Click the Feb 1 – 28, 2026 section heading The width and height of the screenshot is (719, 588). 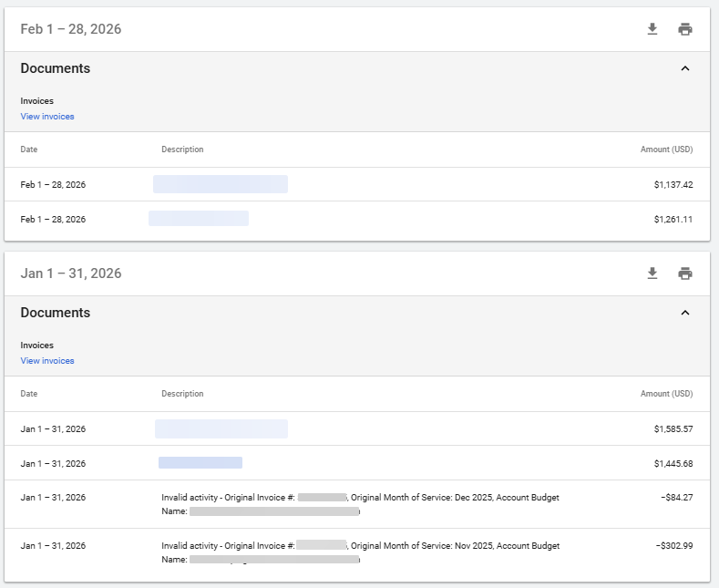click(71, 29)
